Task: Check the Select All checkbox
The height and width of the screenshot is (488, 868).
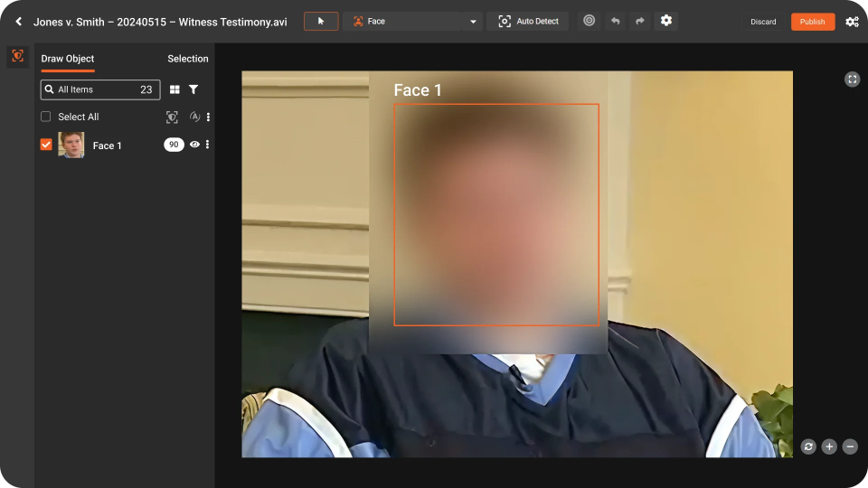Action: pyautogui.click(x=46, y=117)
